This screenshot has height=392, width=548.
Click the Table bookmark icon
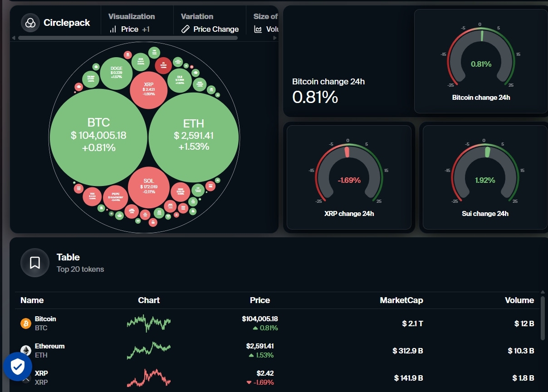[x=35, y=263]
